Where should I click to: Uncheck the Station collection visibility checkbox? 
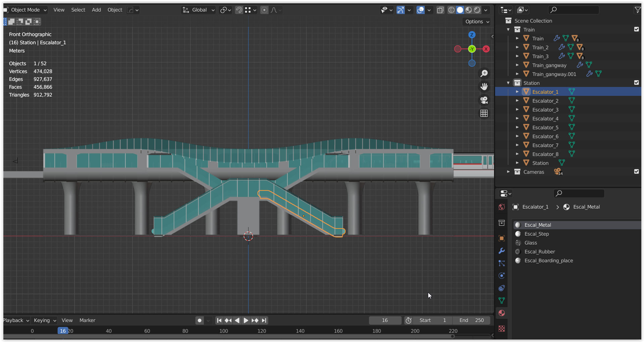pyautogui.click(x=636, y=82)
